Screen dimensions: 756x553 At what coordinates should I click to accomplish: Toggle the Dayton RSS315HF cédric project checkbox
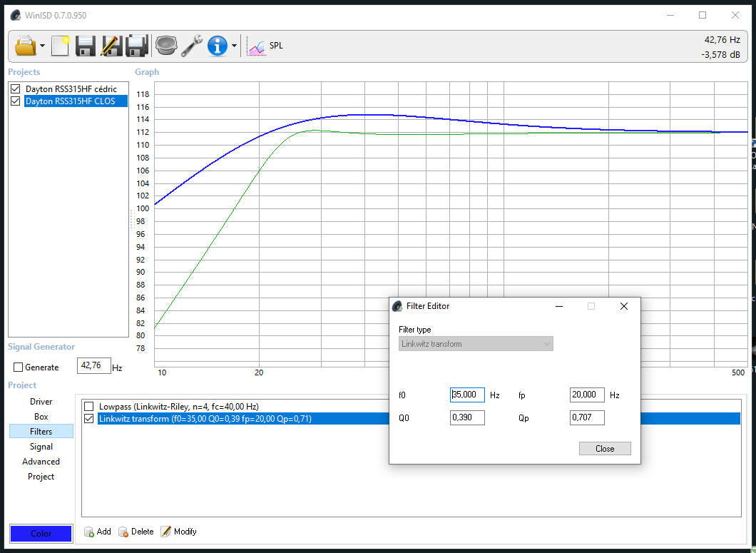point(16,89)
